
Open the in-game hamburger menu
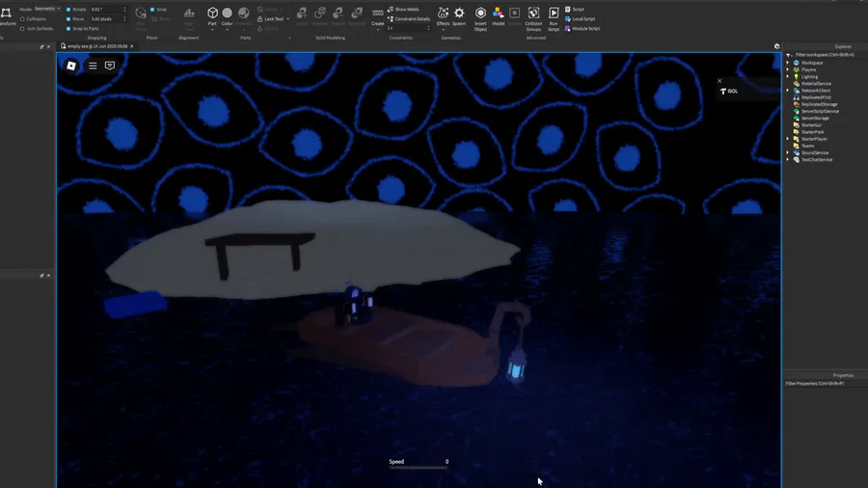click(93, 66)
